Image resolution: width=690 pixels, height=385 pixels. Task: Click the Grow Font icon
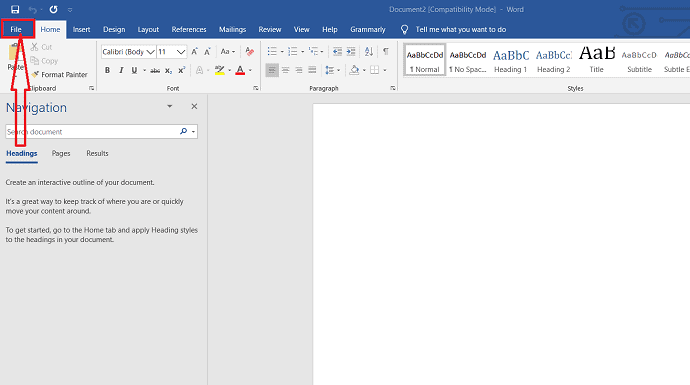coord(195,52)
